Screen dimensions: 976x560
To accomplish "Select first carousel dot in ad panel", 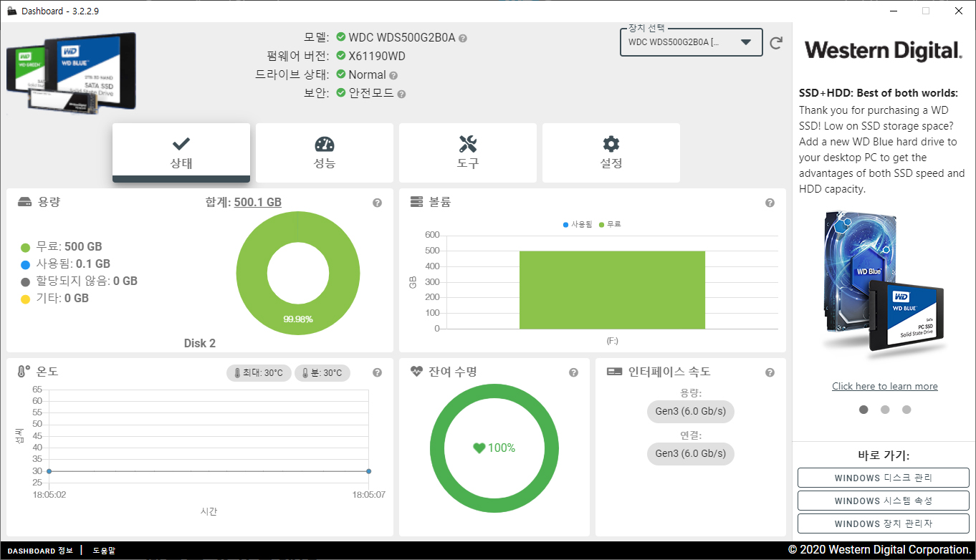I will (863, 410).
